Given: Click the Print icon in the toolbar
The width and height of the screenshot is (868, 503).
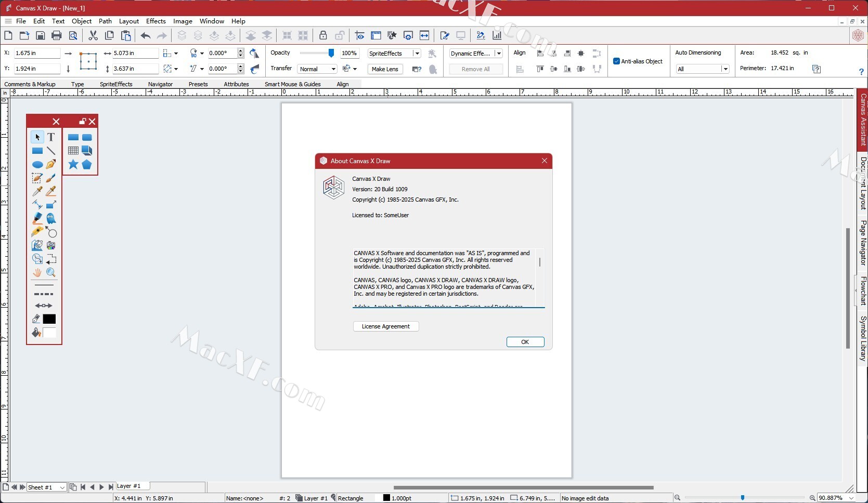Looking at the screenshot, I should coord(57,35).
